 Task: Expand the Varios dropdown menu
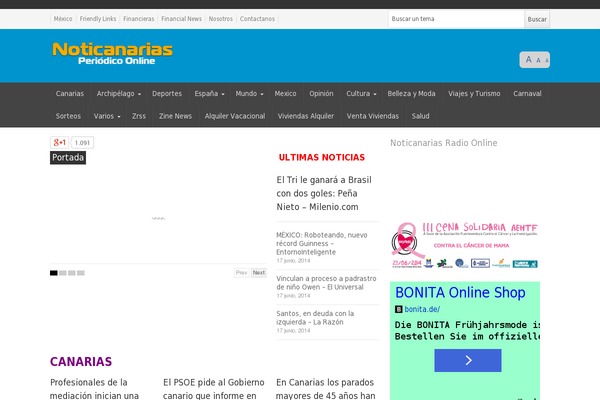click(107, 116)
